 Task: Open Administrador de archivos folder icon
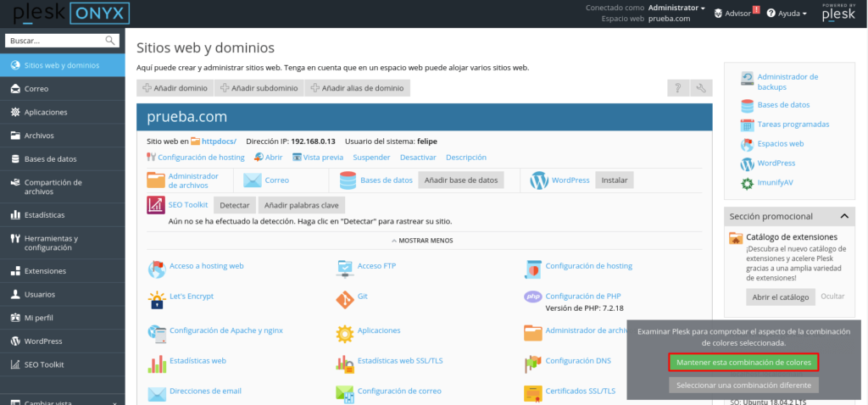coord(156,180)
